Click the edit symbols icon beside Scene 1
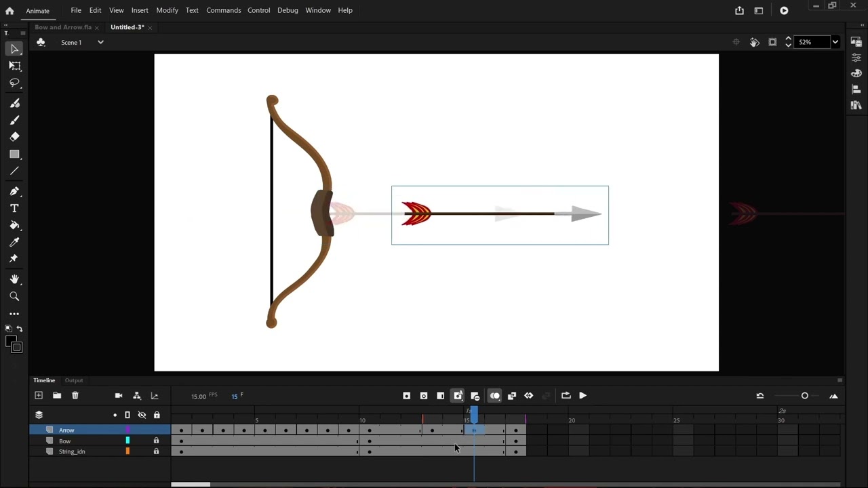Screen dimensions: 868x488 [41, 42]
